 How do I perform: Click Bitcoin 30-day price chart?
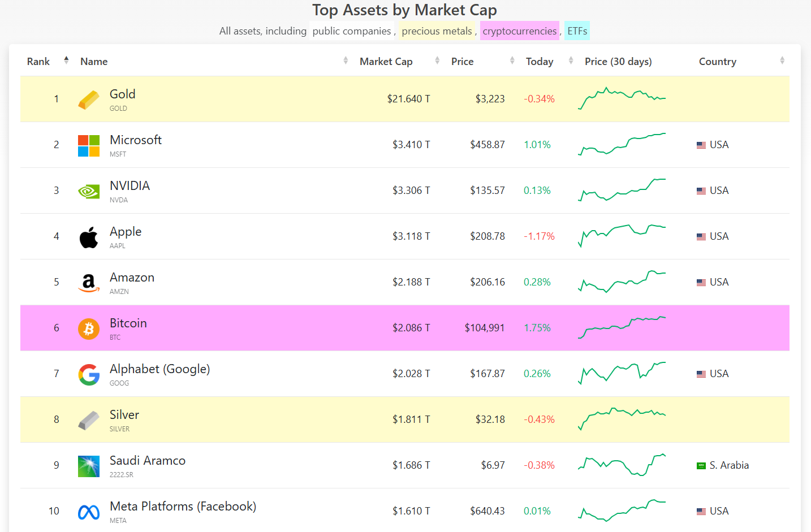(x=622, y=327)
